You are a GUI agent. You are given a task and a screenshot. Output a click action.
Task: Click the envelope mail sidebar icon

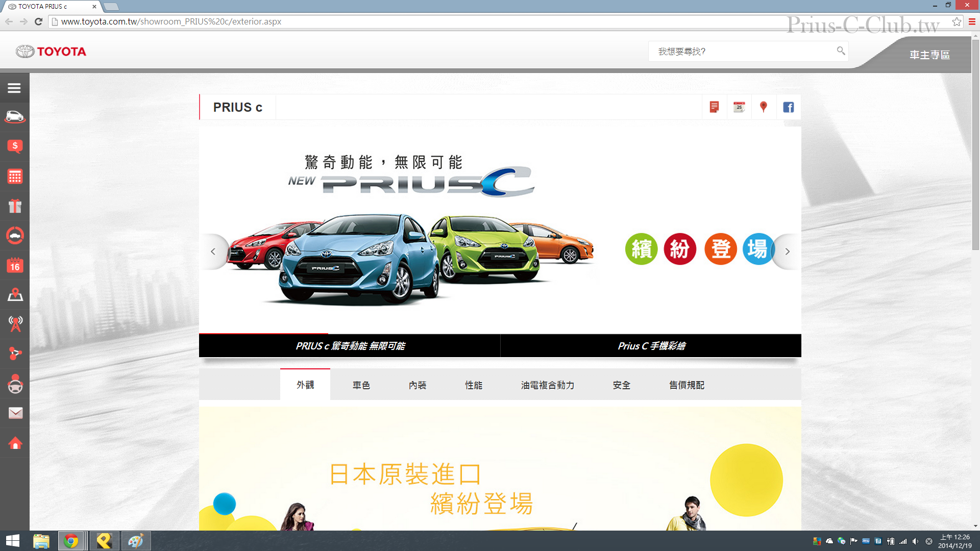15,413
